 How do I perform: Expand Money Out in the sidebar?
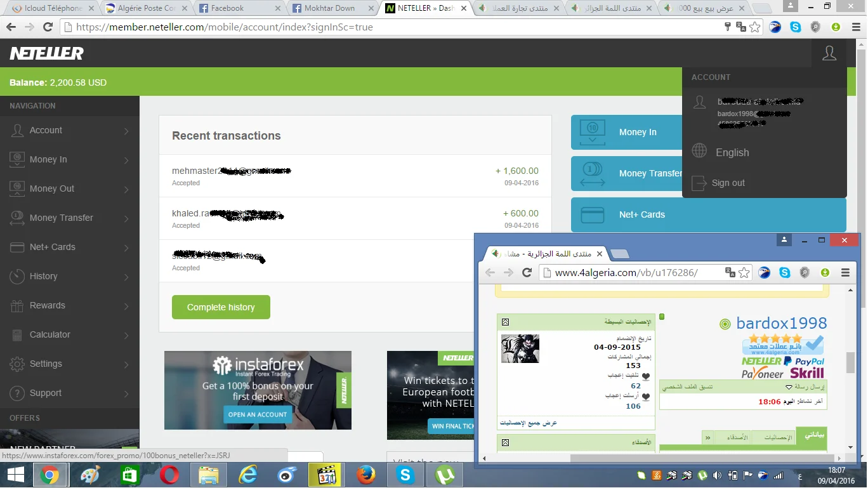[69, 188]
